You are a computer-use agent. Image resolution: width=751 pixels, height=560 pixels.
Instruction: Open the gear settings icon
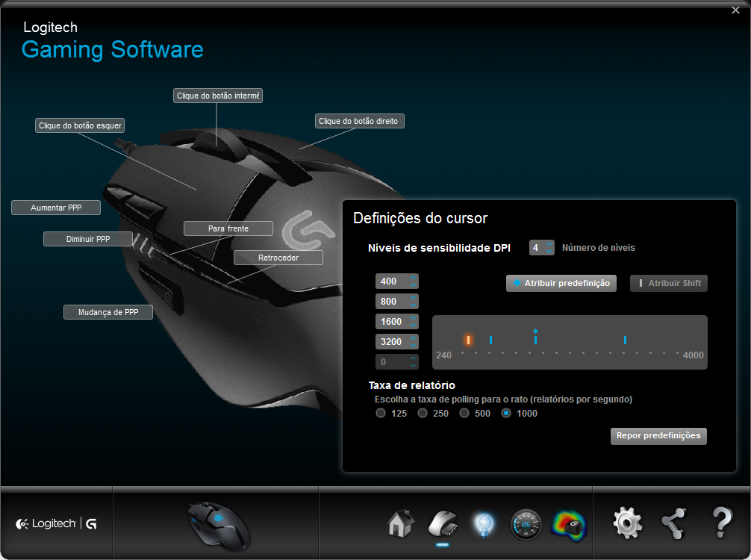click(628, 523)
